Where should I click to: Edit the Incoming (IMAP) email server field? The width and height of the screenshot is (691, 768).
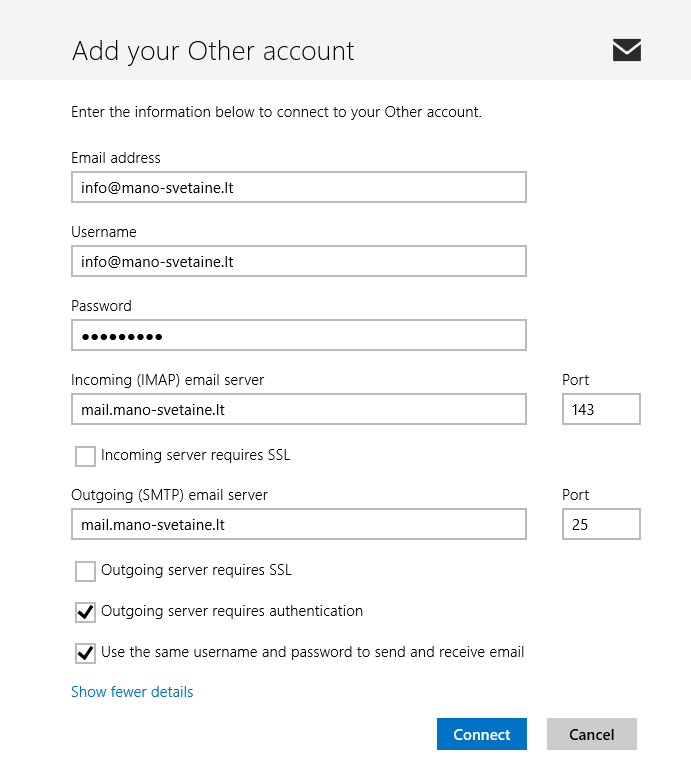[x=298, y=409]
